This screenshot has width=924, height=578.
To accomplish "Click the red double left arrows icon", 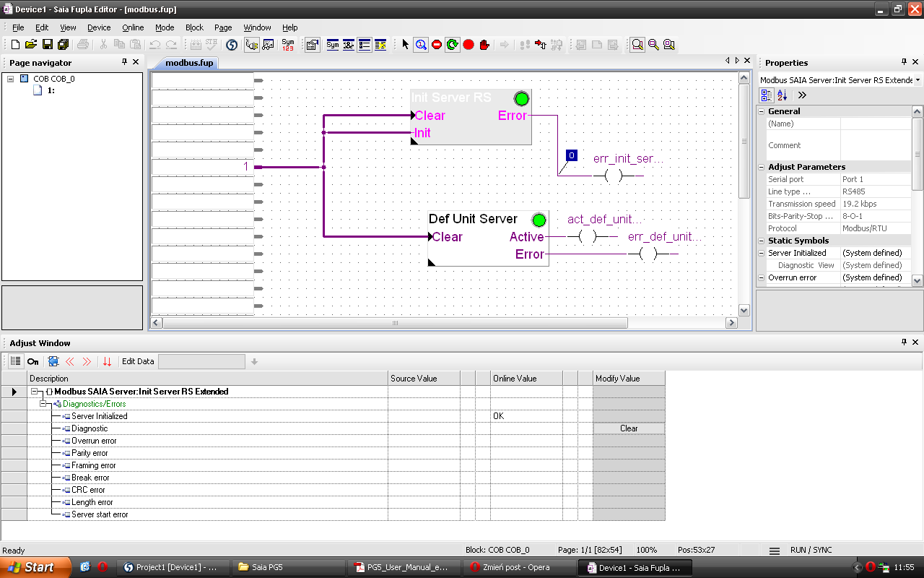I will [x=70, y=361].
